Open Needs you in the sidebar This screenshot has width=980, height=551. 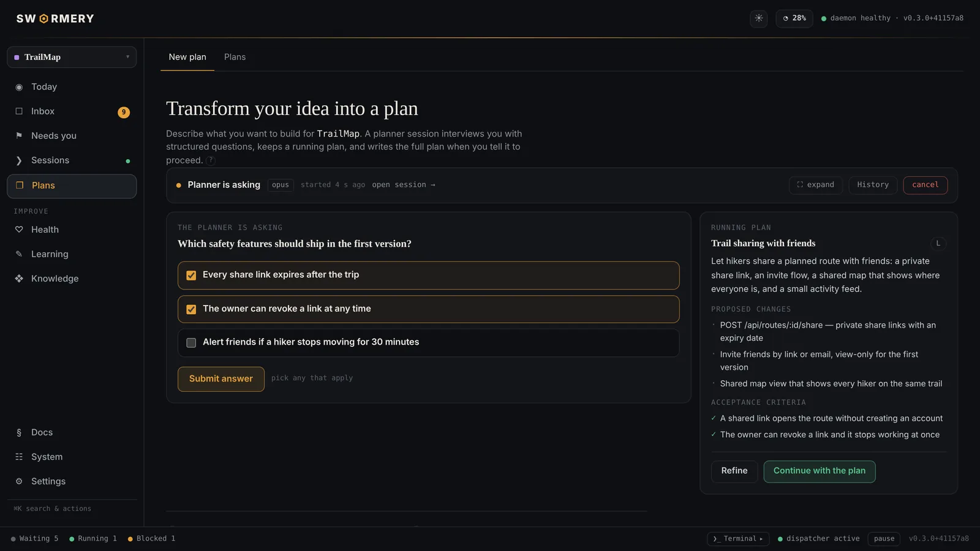(x=72, y=136)
